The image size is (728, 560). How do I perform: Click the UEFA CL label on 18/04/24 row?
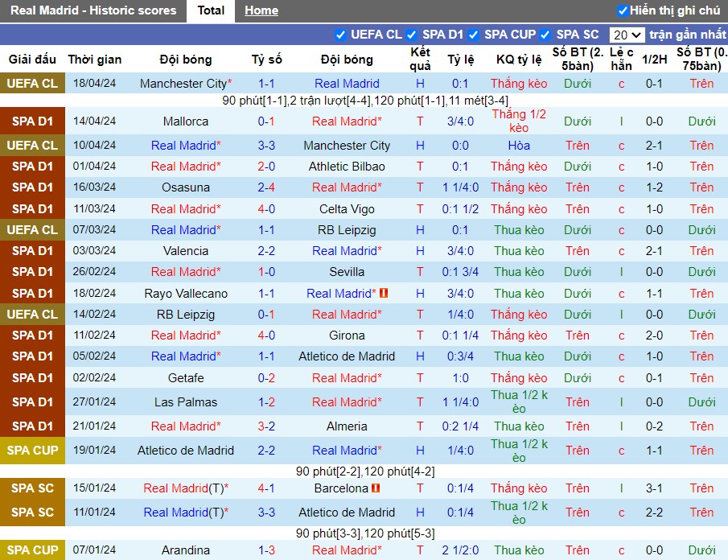[x=32, y=84]
